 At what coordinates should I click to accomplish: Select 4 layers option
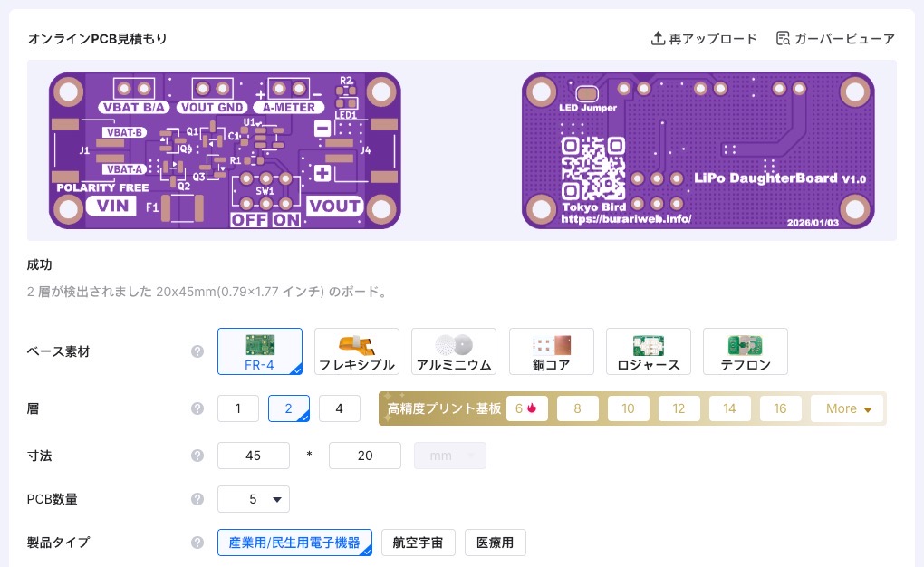click(x=340, y=409)
